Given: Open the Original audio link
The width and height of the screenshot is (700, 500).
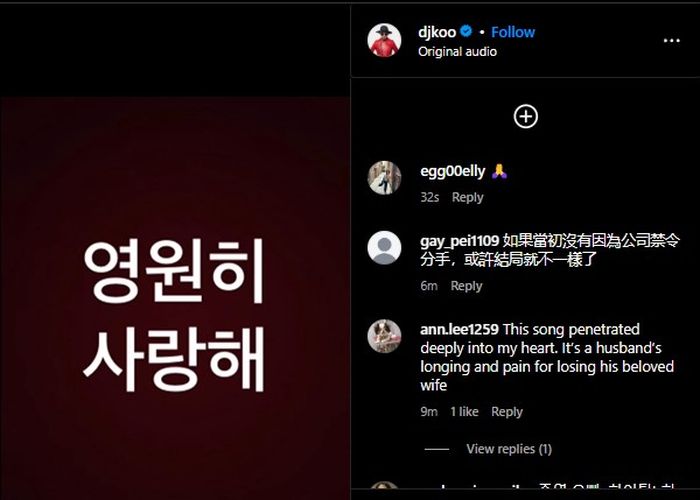Looking at the screenshot, I should [457, 52].
